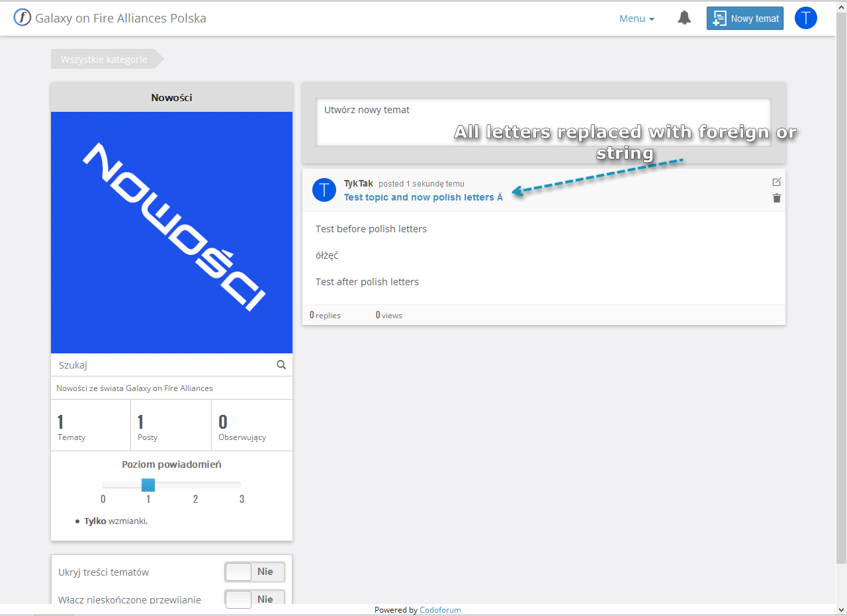This screenshot has width=847, height=616.
Task: Click the 'ółżęć' text line
Action: [x=327, y=255]
